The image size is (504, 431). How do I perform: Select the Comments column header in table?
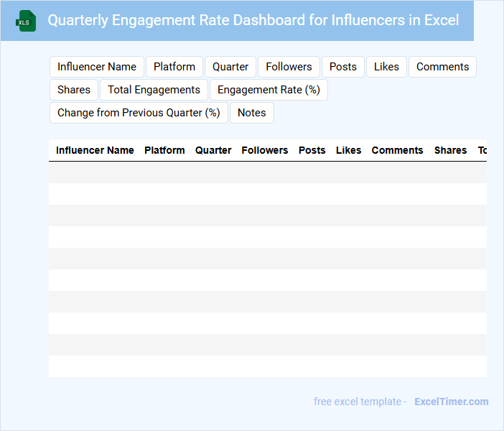coord(397,150)
